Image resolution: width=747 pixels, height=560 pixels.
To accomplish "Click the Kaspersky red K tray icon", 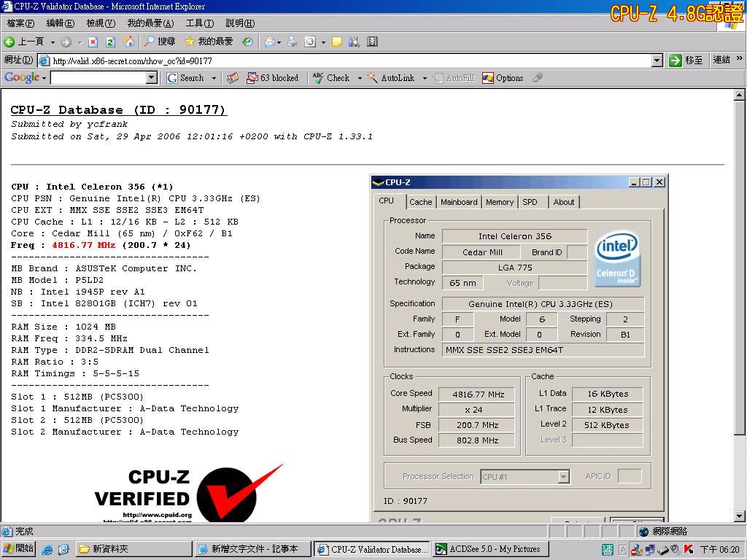I will tap(689, 550).
